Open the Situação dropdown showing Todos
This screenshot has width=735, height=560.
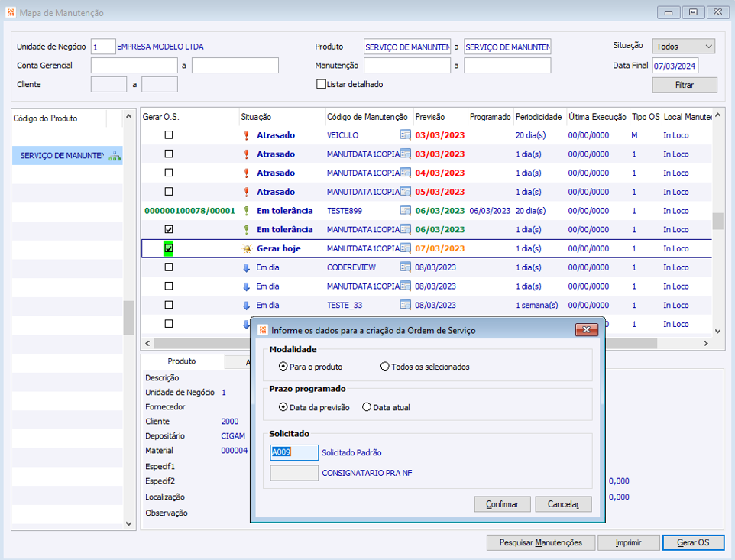(x=683, y=47)
